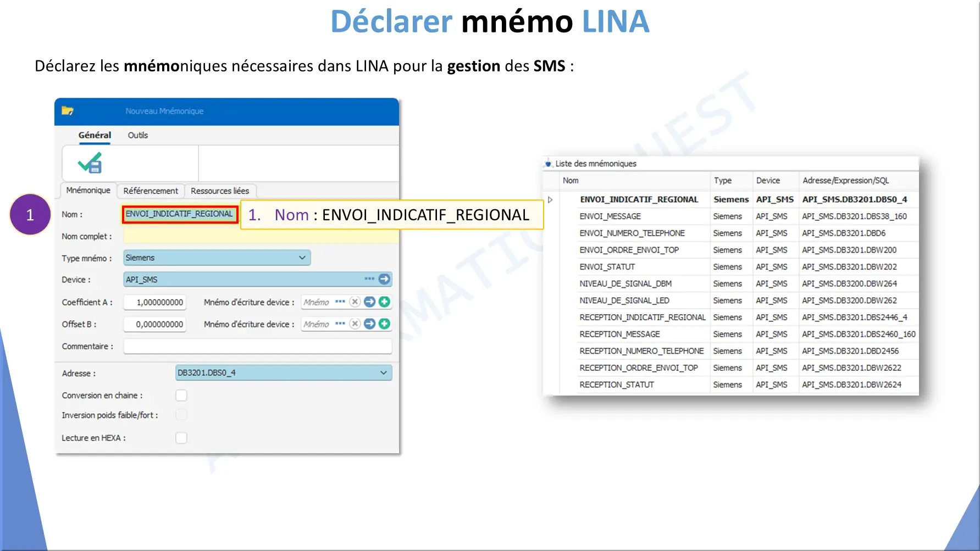Switch to the Outils ribbon tab
The height and width of the screenshot is (551, 980).
(x=137, y=135)
